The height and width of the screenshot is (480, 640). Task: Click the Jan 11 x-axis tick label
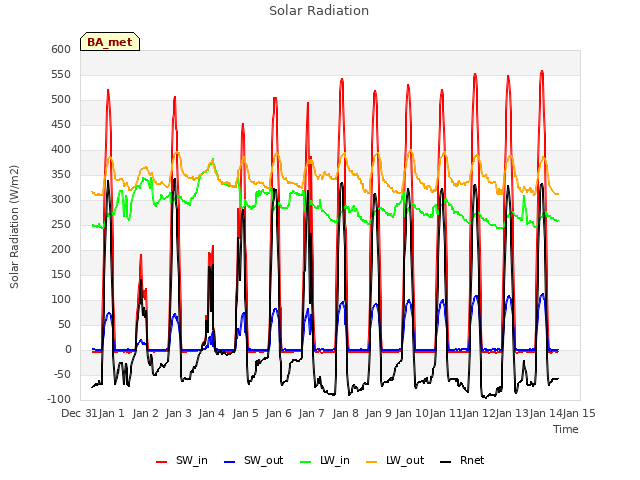446,413
